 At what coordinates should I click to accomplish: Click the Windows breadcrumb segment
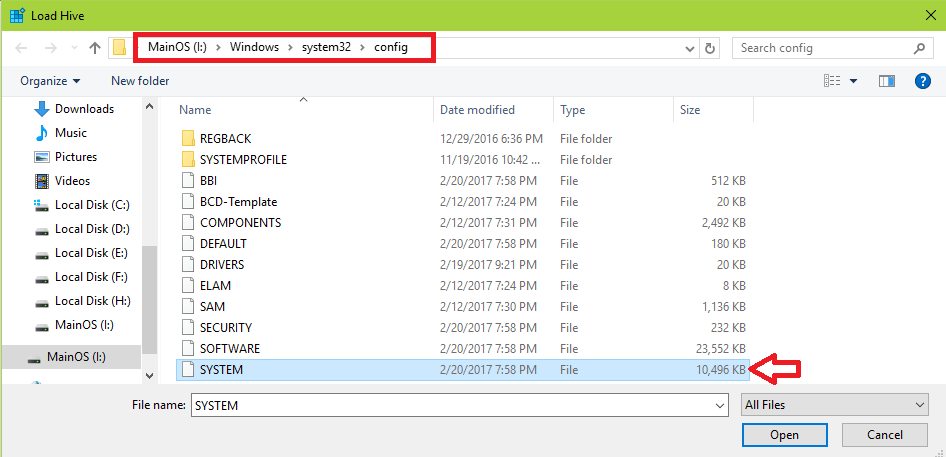[x=254, y=48]
